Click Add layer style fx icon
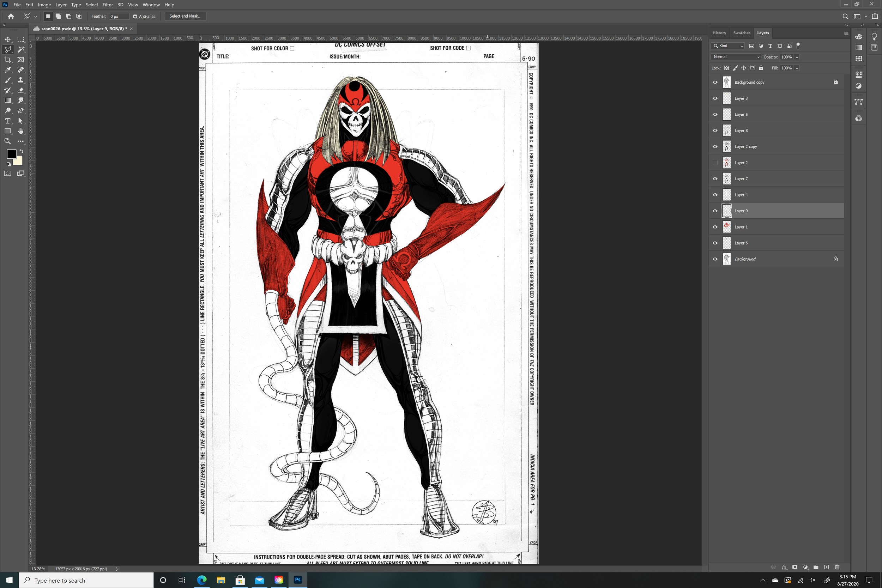 coord(784,567)
